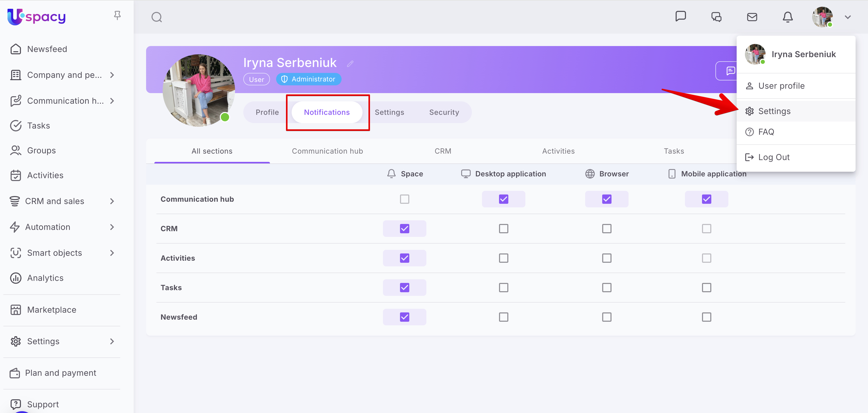Select the Communication hub sections tab
The width and height of the screenshot is (868, 413).
[x=327, y=151]
